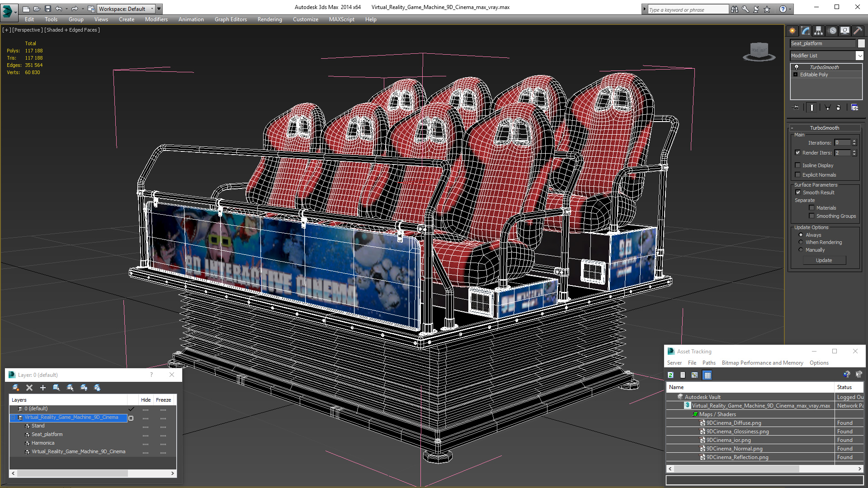Open the Modifiers menu
This screenshot has height=488, width=868.
[156, 19]
